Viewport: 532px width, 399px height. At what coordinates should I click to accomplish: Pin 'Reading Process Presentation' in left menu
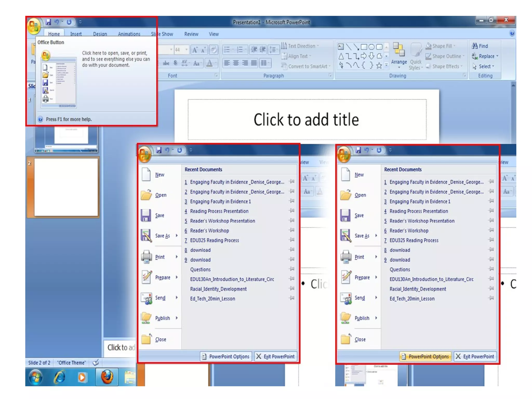pos(292,211)
